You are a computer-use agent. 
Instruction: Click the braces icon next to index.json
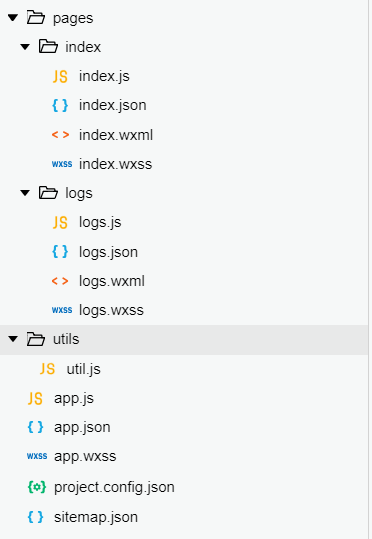pyautogui.click(x=60, y=105)
